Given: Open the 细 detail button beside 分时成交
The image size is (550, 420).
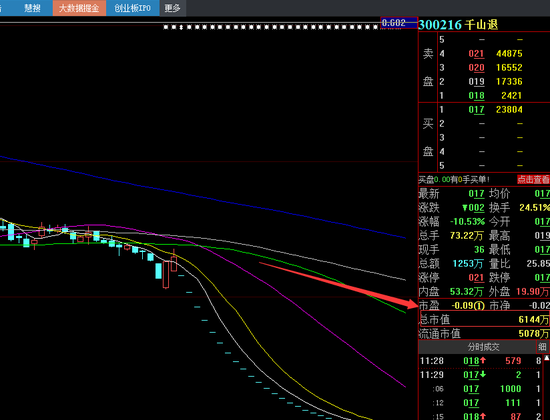Looking at the screenshot, I should point(542,347).
